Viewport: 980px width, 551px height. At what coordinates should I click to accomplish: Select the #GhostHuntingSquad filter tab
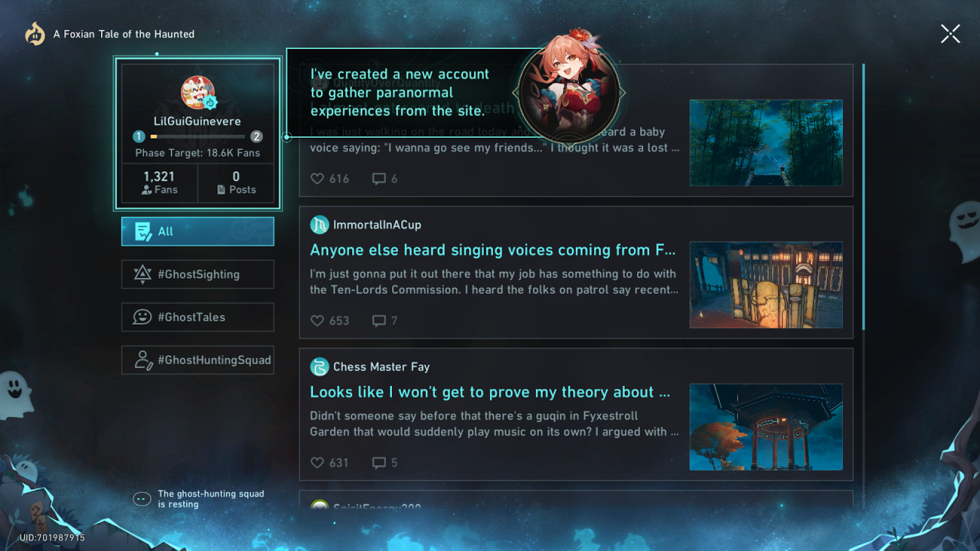point(198,360)
